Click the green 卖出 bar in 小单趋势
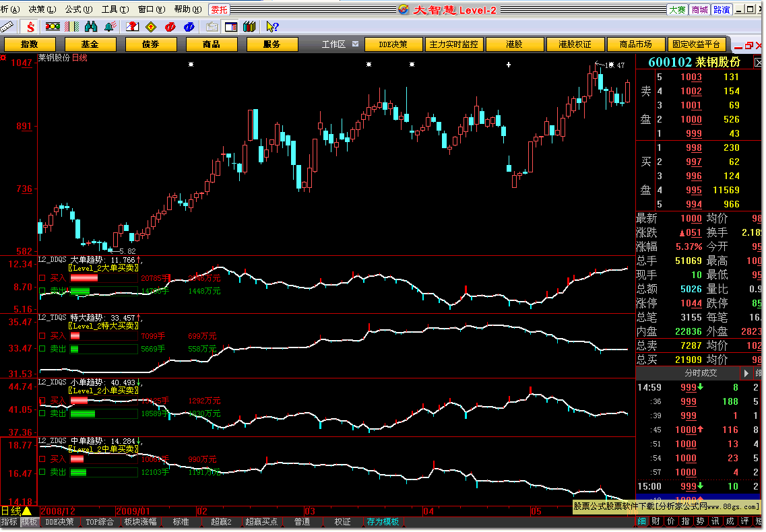The image size is (766, 532). [x=83, y=413]
